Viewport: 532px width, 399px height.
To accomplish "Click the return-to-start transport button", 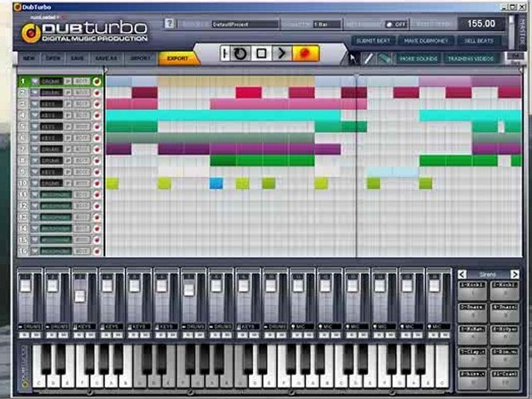I will pyautogui.click(x=224, y=53).
